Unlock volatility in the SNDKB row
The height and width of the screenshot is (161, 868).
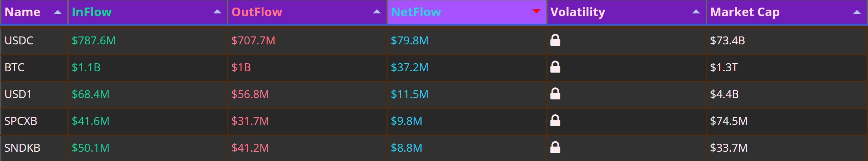(x=555, y=147)
